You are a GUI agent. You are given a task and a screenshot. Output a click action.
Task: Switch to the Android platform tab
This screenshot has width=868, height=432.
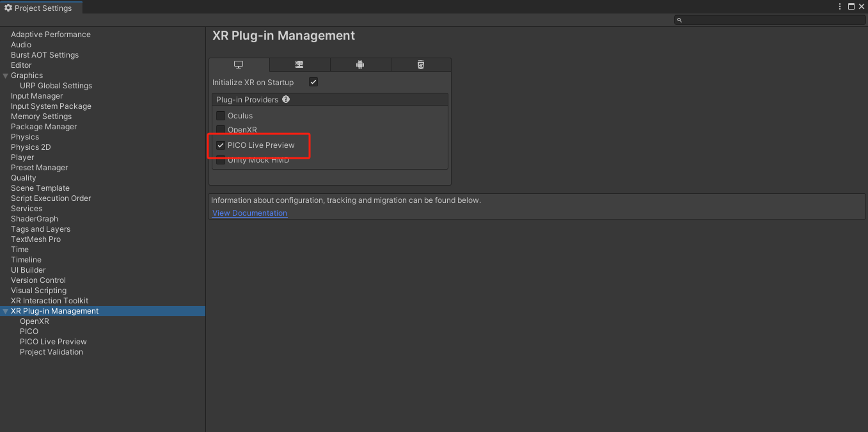point(360,65)
